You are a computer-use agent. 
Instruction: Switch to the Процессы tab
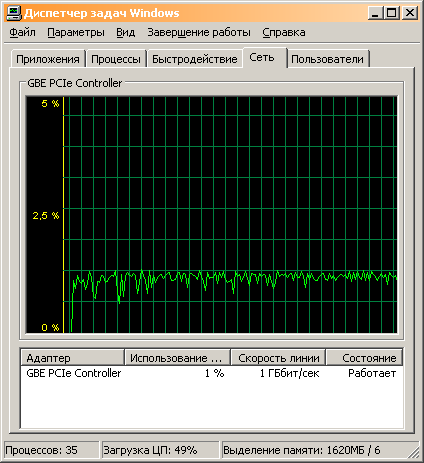tap(116, 59)
